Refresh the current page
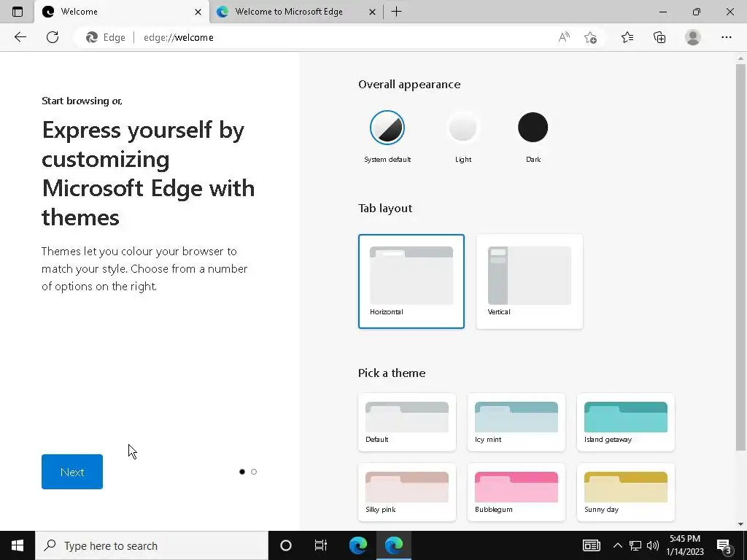Viewport: 747px width, 560px height. (x=53, y=37)
